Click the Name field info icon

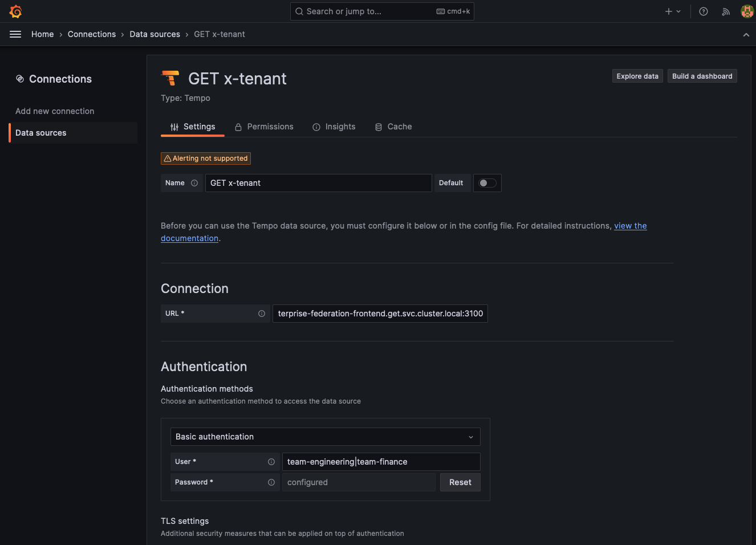pyautogui.click(x=194, y=183)
